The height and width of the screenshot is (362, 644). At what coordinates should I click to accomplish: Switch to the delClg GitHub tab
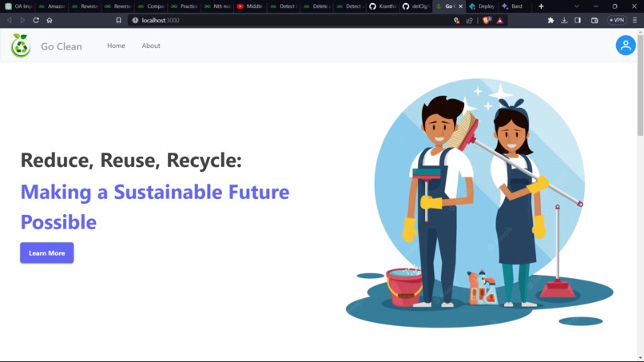415,6
